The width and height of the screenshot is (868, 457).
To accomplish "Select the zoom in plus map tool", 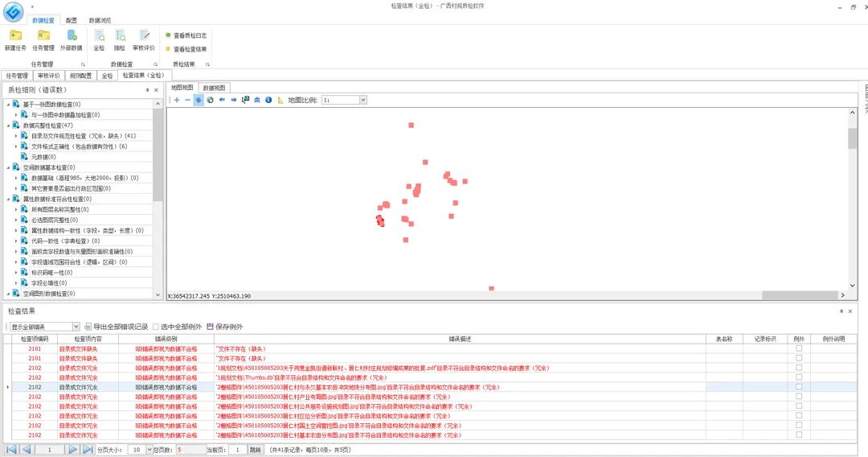I will click(177, 101).
